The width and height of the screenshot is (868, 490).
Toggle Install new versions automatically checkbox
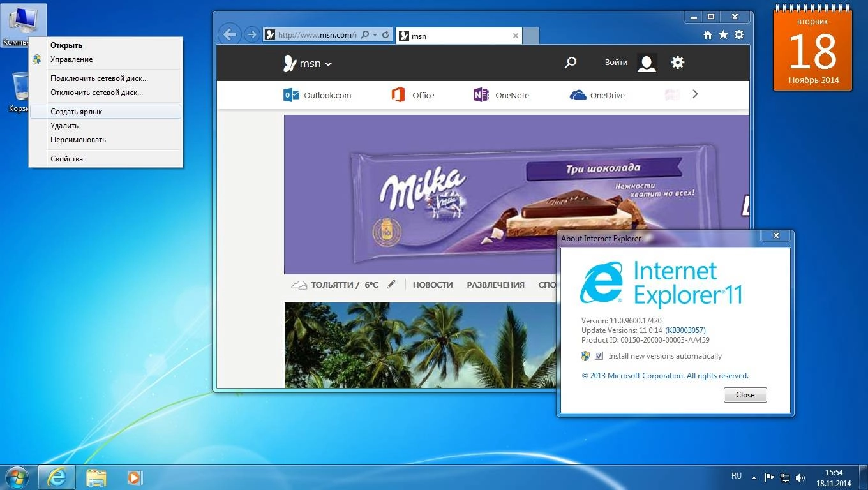[599, 356]
